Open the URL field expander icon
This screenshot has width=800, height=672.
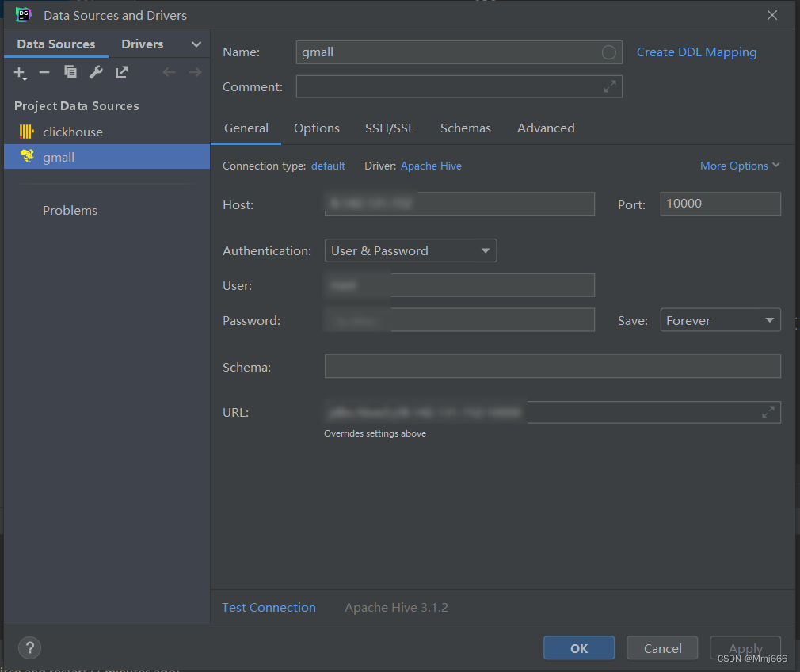[768, 412]
